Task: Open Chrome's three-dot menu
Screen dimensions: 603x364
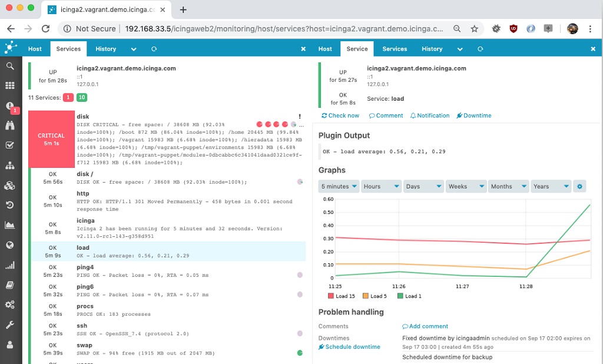Action: (x=590, y=28)
